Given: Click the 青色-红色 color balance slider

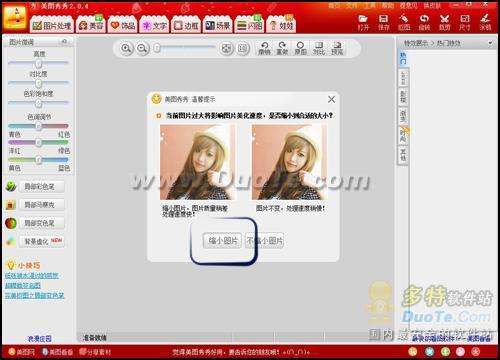Looking at the screenshot, I should pos(38,126).
